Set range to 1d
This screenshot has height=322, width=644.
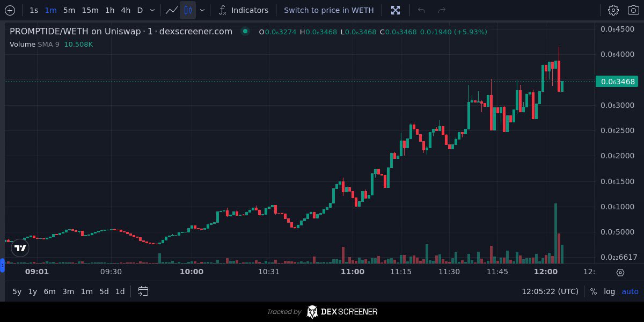click(120, 291)
